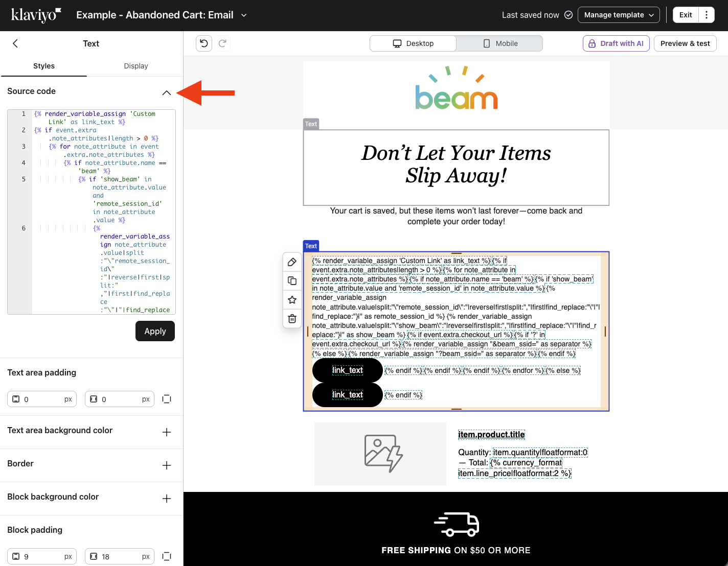Click the item.product.title link
The width and height of the screenshot is (728, 566).
click(491, 435)
